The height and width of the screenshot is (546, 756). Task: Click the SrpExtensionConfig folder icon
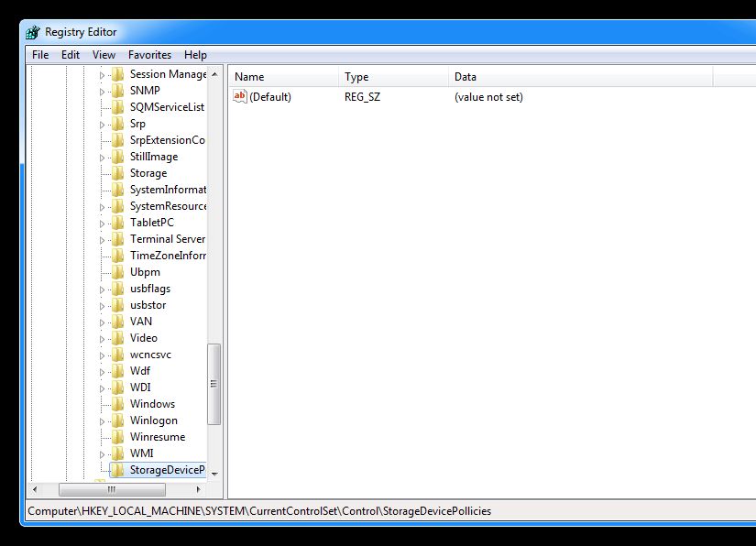[x=117, y=140]
